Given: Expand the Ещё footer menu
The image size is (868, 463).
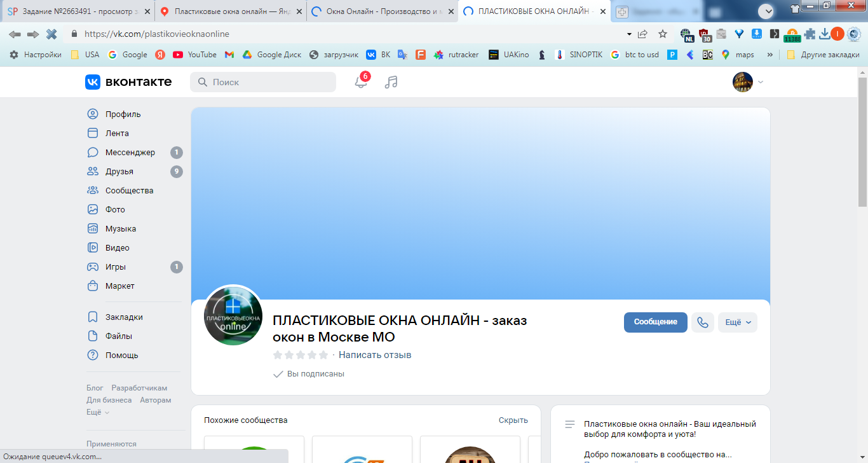Looking at the screenshot, I should (x=98, y=412).
